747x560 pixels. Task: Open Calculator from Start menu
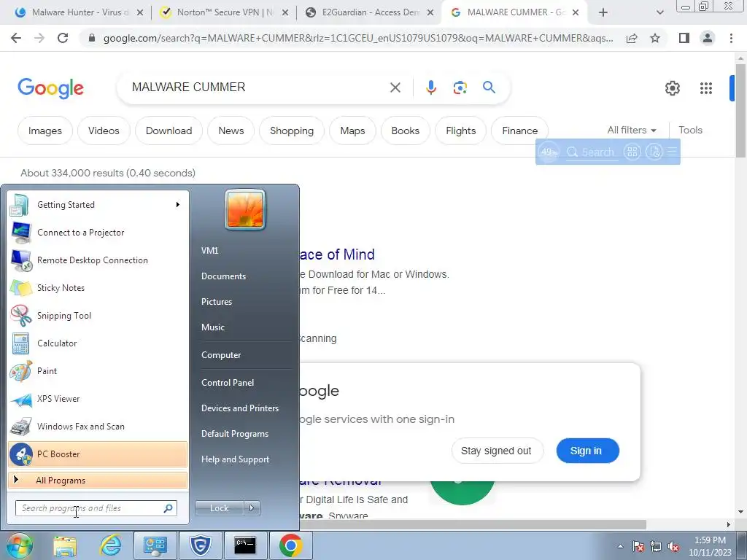click(98, 343)
